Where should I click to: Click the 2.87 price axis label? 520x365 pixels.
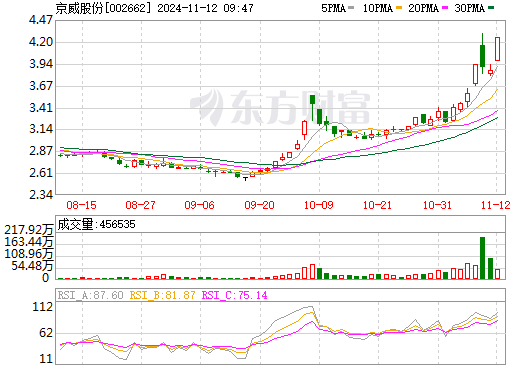point(41,151)
